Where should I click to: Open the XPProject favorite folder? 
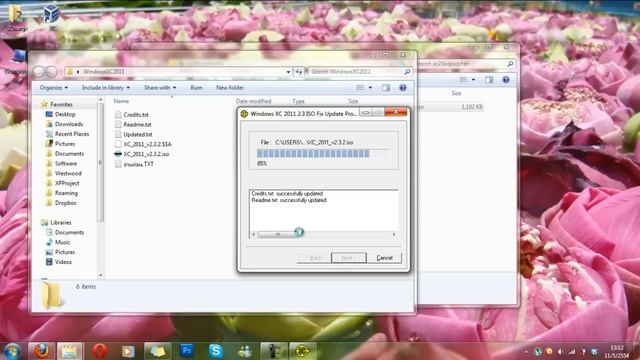62,183
